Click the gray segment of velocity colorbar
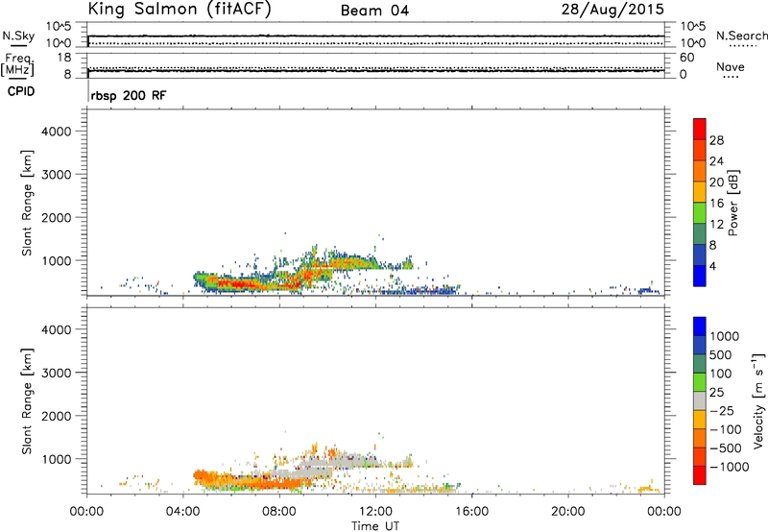 point(700,400)
